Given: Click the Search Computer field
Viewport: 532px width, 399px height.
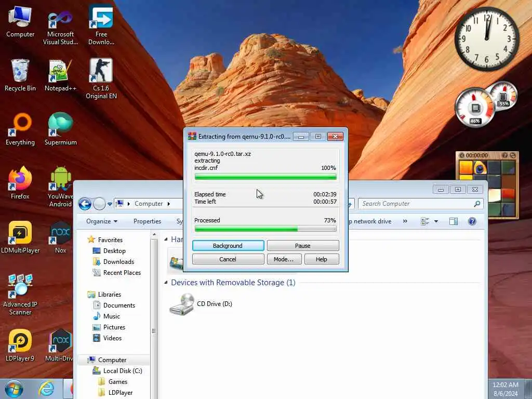Looking at the screenshot, I should tap(421, 204).
